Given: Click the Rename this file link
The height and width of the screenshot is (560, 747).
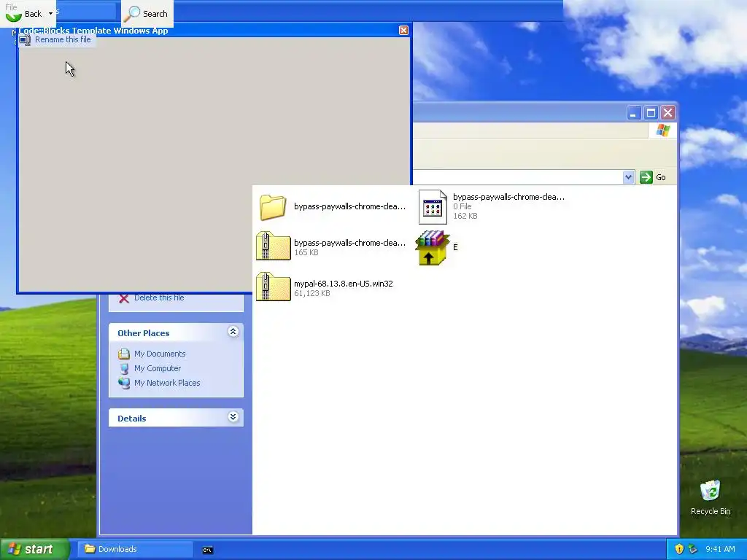Looking at the screenshot, I should point(63,39).
